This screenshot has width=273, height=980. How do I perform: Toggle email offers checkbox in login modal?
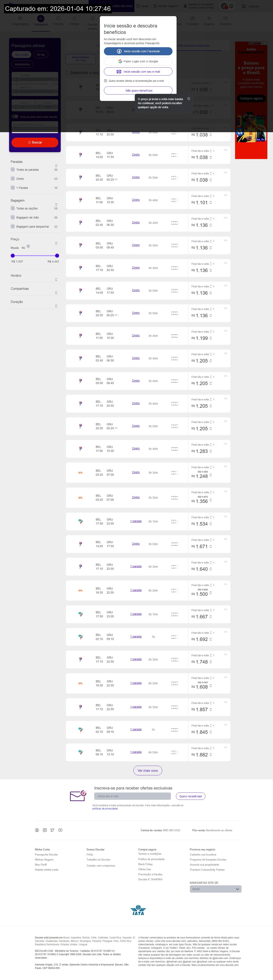(106, 81)
